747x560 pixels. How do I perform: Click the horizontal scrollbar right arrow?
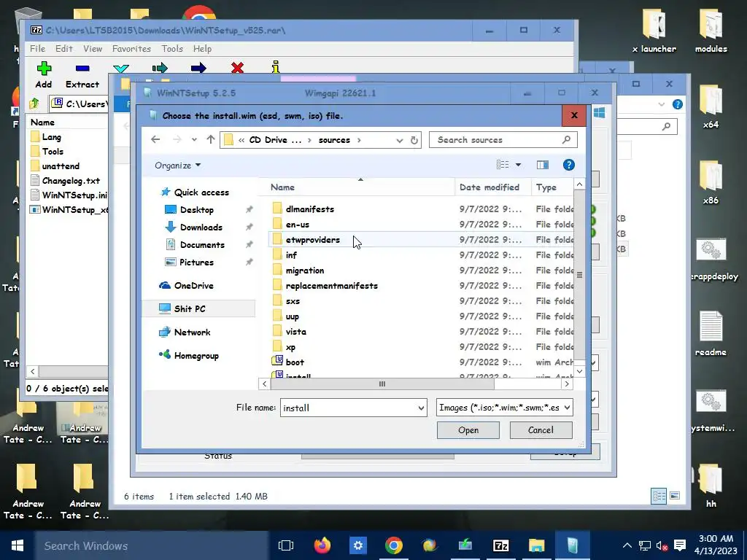tap(567, 384)
